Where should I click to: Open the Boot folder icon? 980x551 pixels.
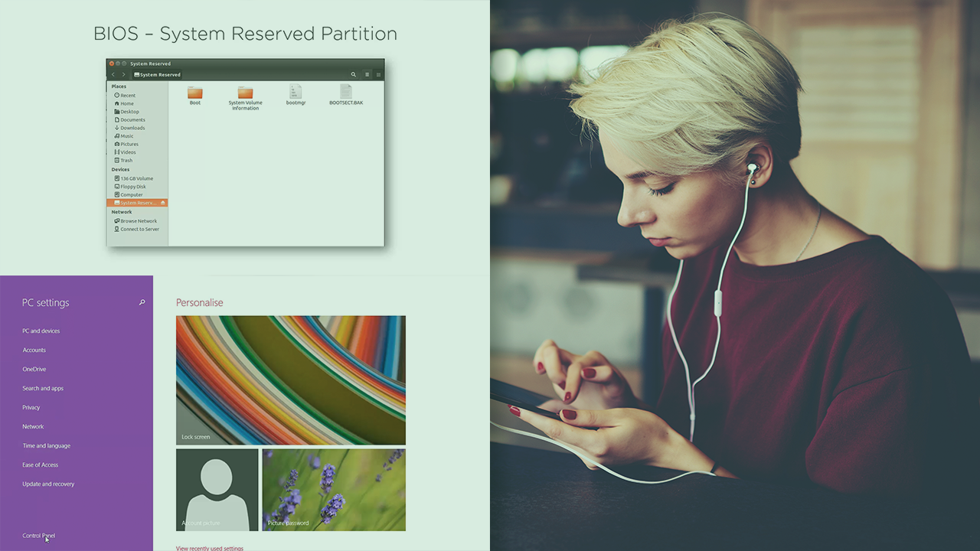[195, 93]
